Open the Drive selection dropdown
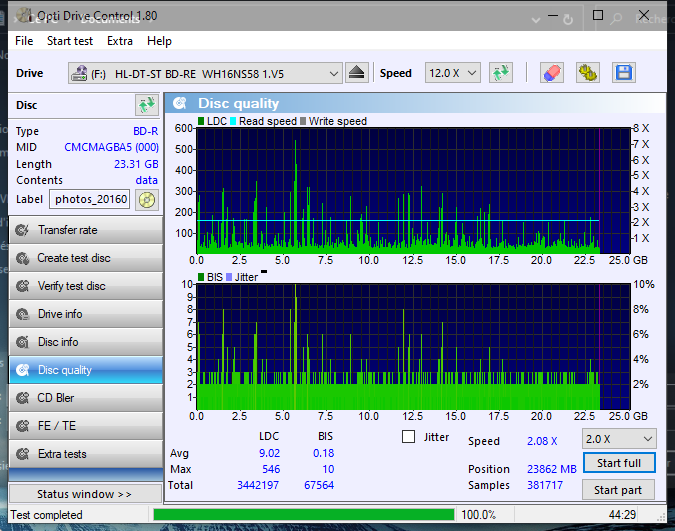This screenshot has width=675, height=531. (x=206, y=73)
